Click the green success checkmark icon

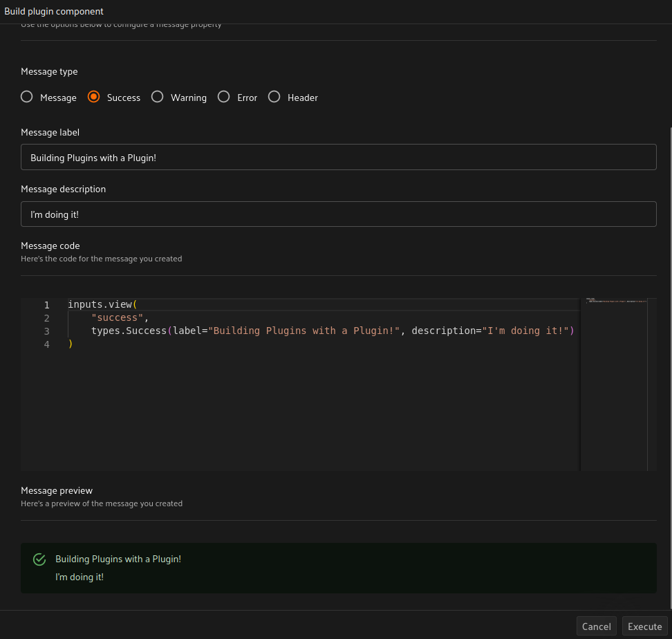pos(39,559)
